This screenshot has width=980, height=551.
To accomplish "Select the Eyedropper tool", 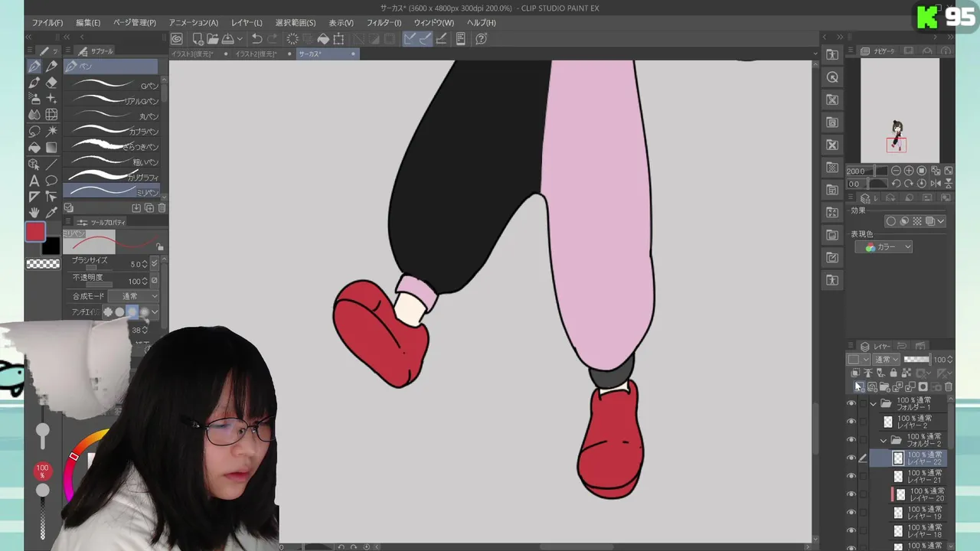I will pyautogui.click(x=51, y=212).
